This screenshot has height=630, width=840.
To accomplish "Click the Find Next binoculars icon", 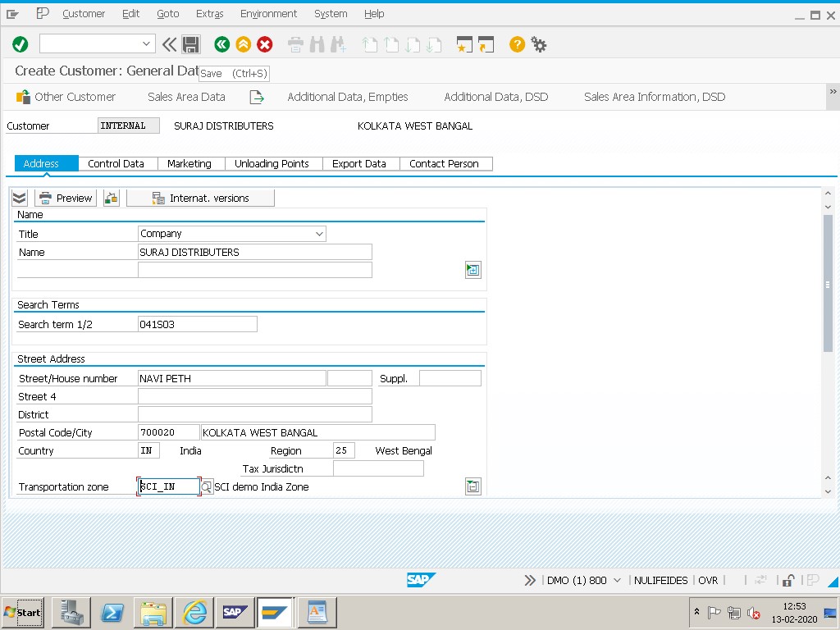I will tap(338, 44).
